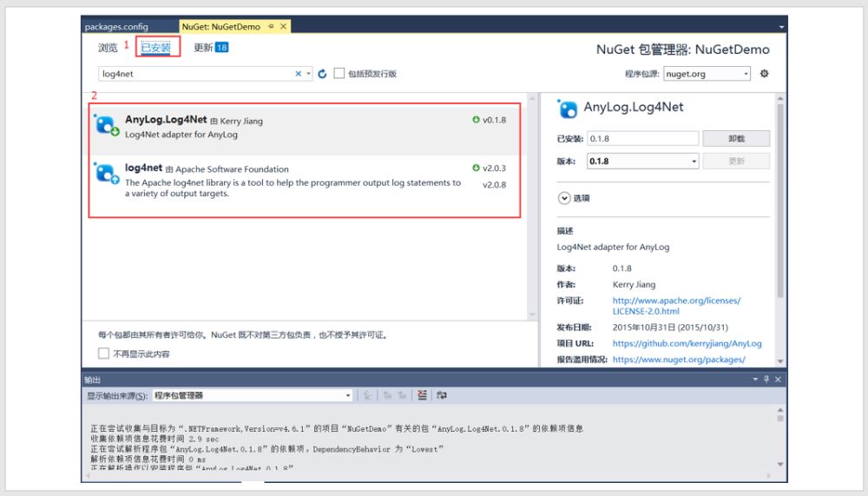Switch to Updates tab with 18
This screenshot has height=496, width=868.
(x=211, y=48)
